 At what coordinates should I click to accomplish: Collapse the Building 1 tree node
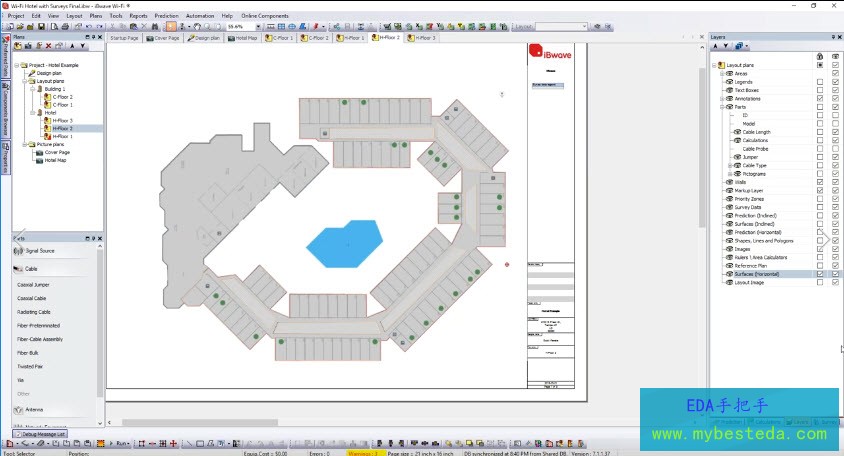coord(34,89)
